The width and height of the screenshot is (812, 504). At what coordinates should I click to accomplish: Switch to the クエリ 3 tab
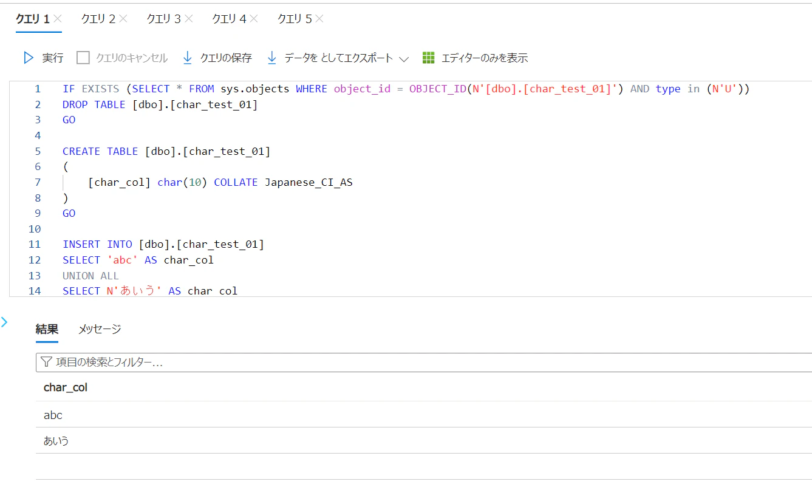point(164,19)
